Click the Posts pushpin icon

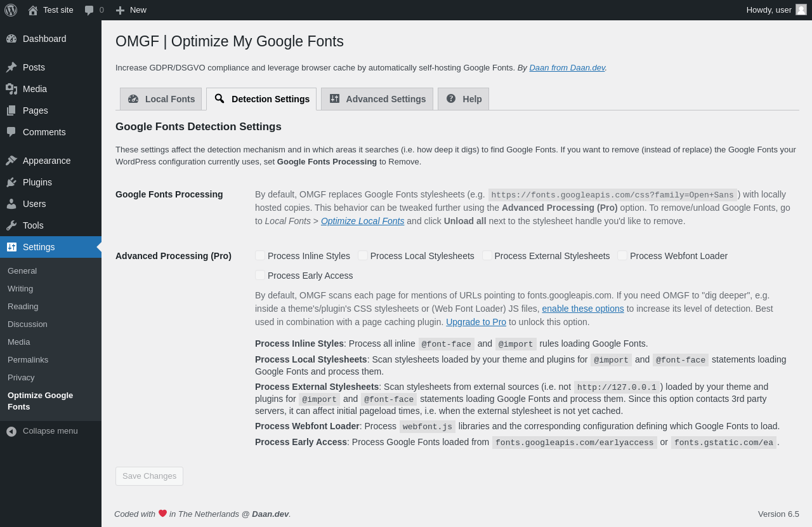11,67
